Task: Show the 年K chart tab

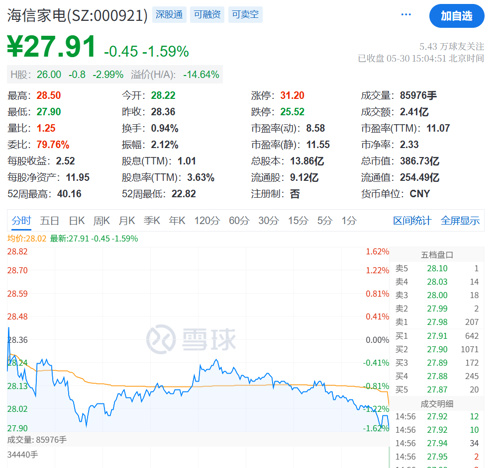Action: tap(177, 221)
